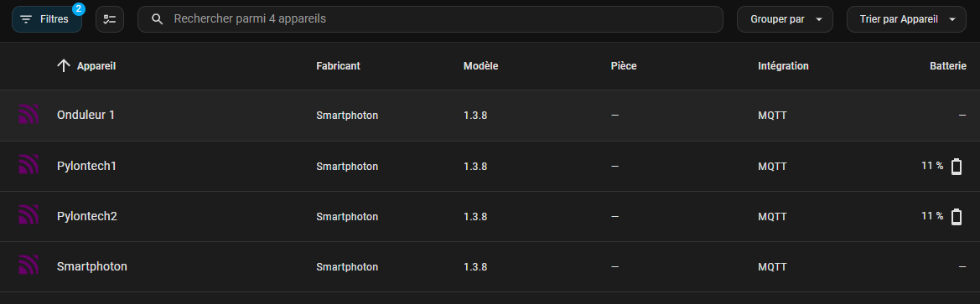The image size is (980, 304).
Task: Click the battery icon in Pylontech2 row
Action: pyautogui.click(x=957, y=217)
